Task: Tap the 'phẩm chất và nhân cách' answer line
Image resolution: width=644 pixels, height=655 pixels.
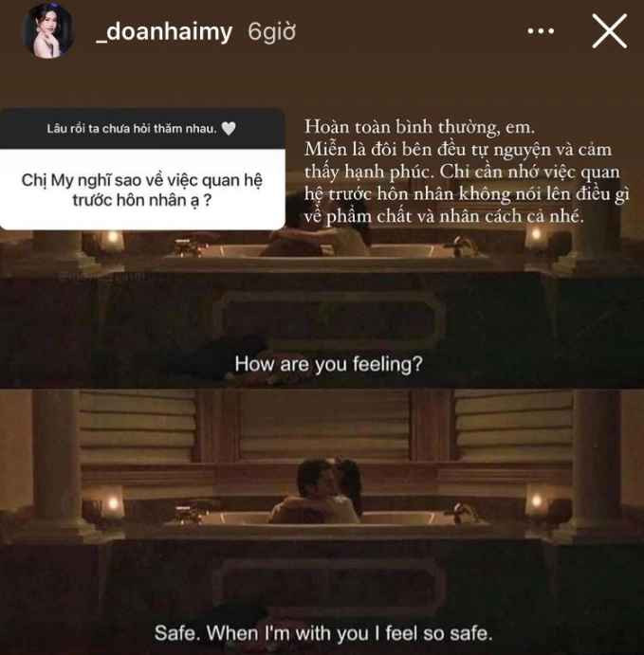Action: click(x=443, y=217)
